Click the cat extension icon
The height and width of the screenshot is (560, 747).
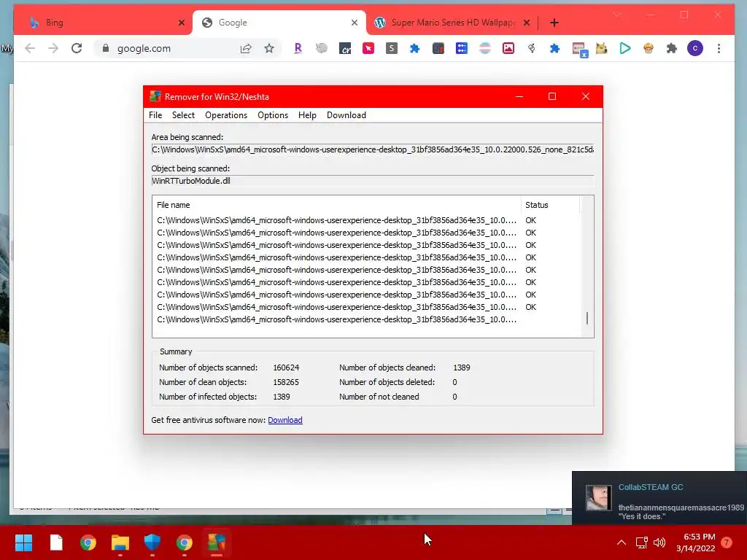pos(602,48)
